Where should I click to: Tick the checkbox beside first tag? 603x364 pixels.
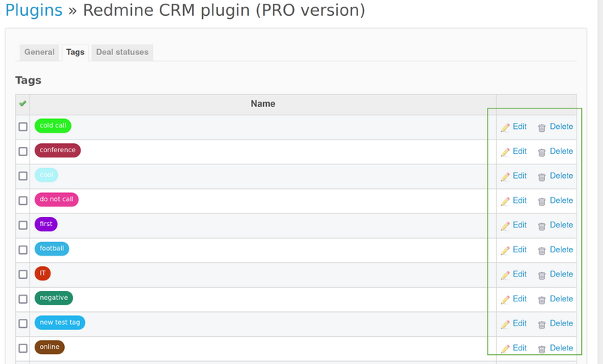(x=23, y=225)
